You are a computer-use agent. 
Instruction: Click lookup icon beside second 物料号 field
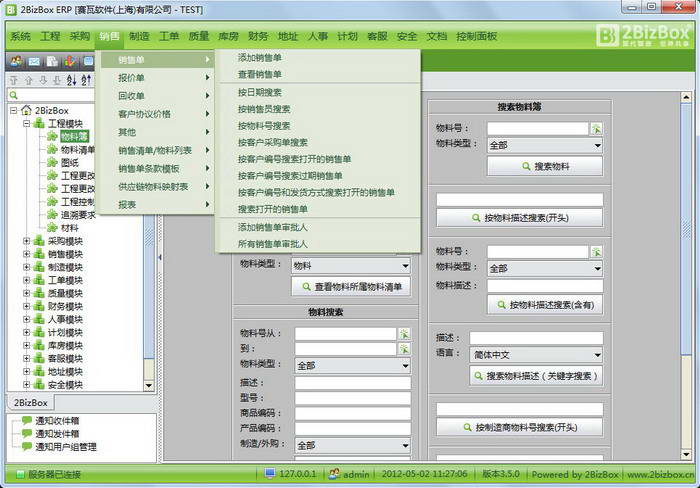[x=596, y=252]
